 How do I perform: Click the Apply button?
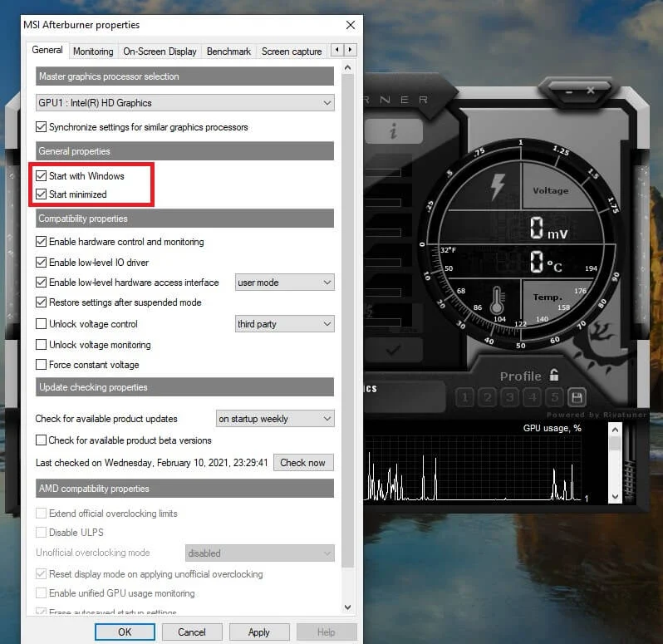click(259, 632)
